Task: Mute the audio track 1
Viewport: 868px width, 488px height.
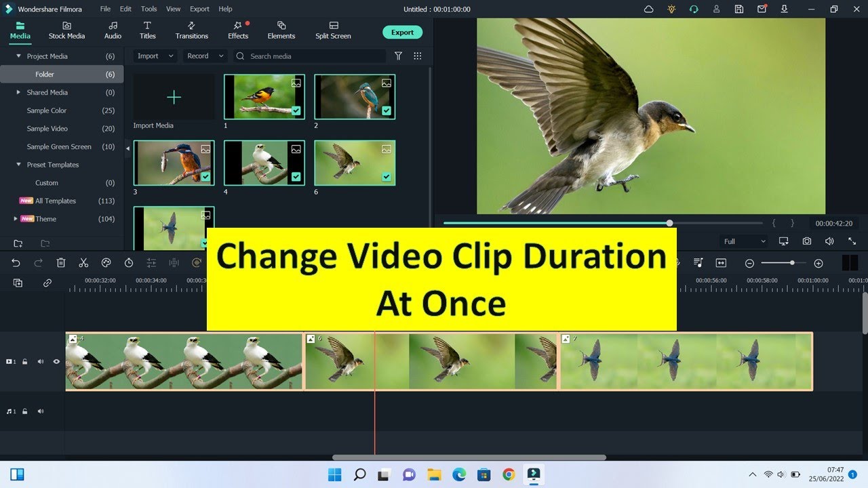Action: click(41, 411)
